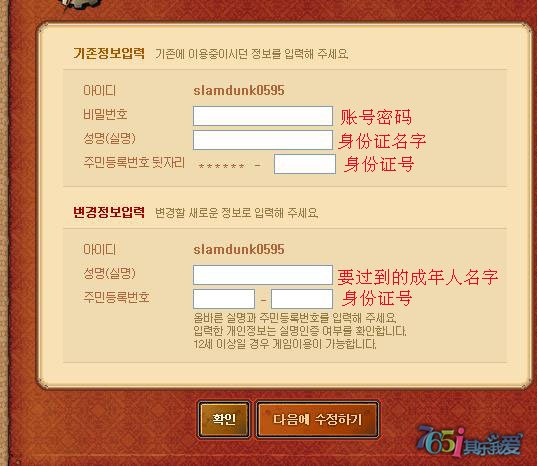
Task: Click the 주민등록번호 뒷자리 label
Action: [x=134, y=162]
